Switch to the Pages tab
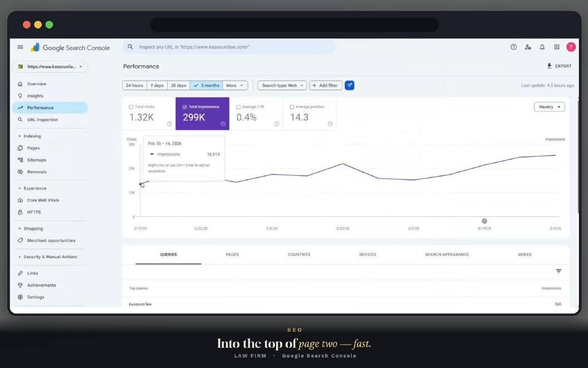588x368 pixels. pyautogui.click(x=232, y=254)
